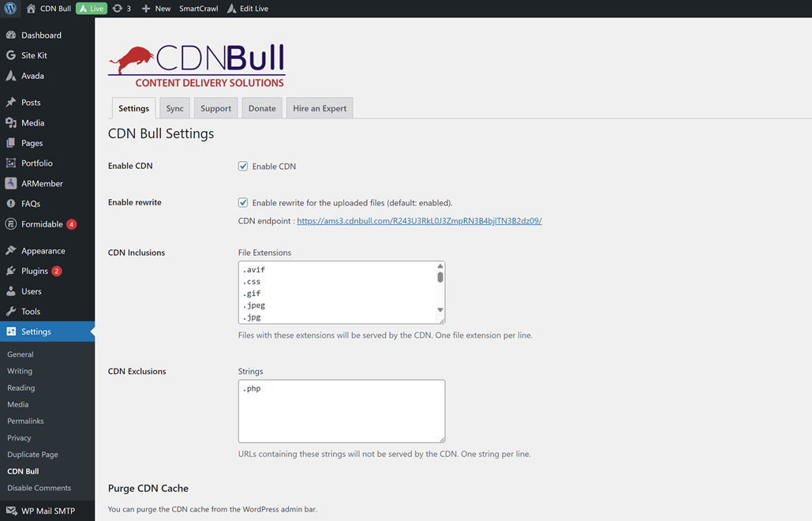Click the Strings textarea resize handle

pos(442,439)
